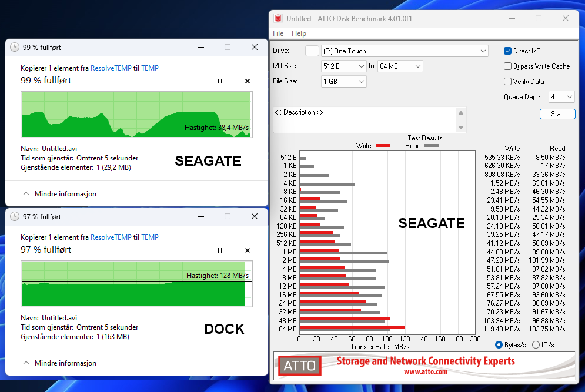Select the Bytes/s radio button

[x=499, y=344]
